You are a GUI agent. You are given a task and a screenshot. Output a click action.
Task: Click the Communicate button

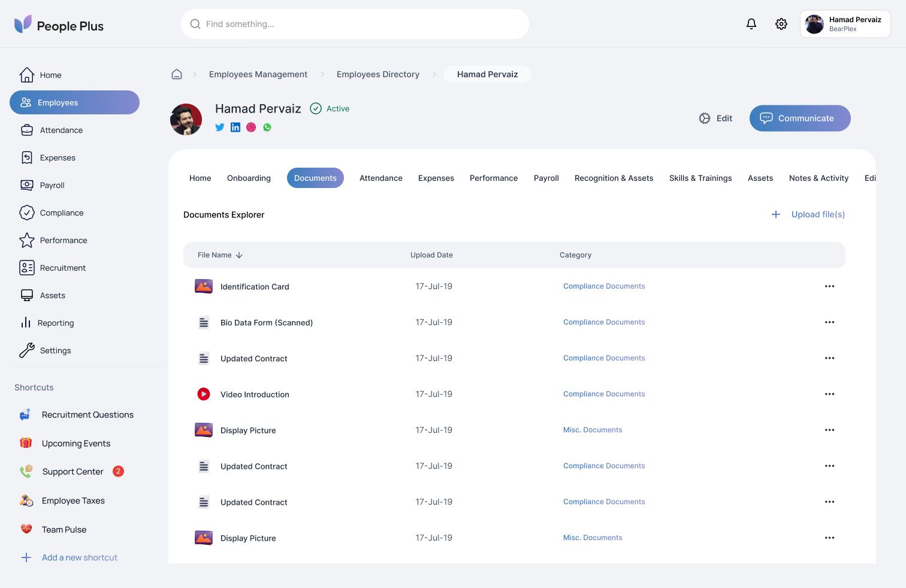point(799,118)
